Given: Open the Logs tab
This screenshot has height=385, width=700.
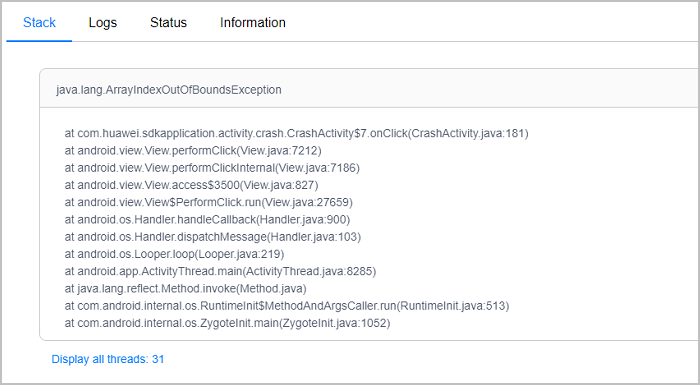Looking at the screenshot, I should click(103, 22).
